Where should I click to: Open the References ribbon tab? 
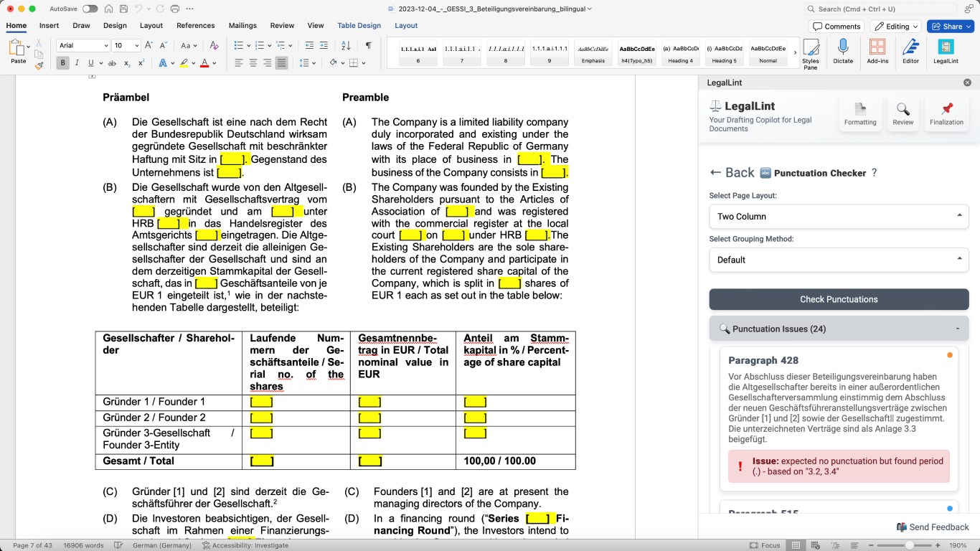pos(196,26)
